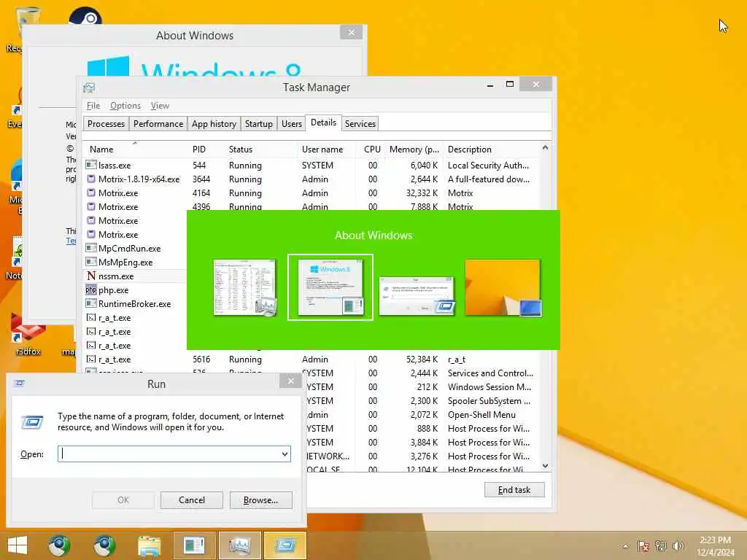
Task: Switch to Task Manager taskbar button
Action: click(x=239, y=545)
